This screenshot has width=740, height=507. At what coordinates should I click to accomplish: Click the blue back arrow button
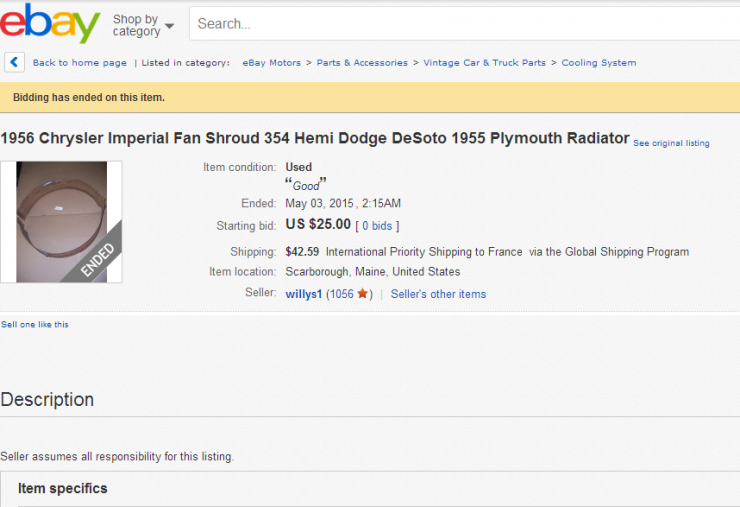pos(14,62)
